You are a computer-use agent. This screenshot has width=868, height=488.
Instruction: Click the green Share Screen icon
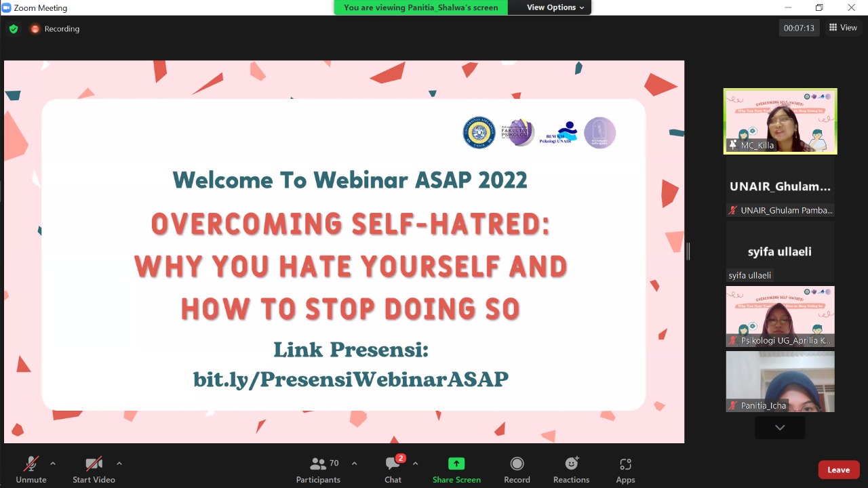click(456, 464)
